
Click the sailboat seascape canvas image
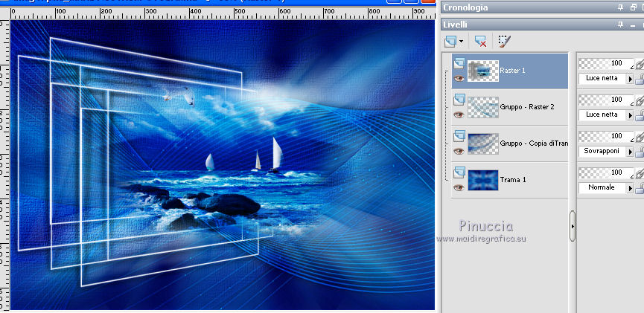[223, 165]
